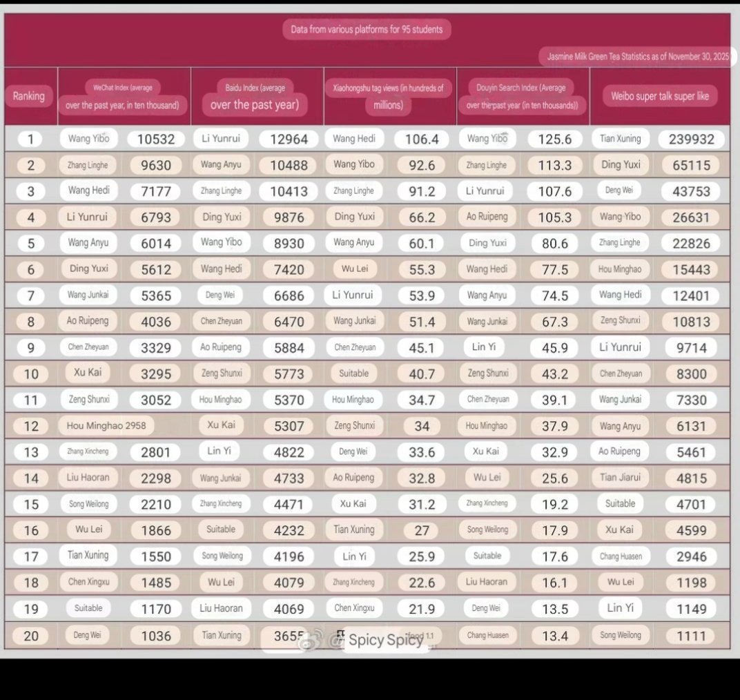This screenshot has width=740, height=700.
Task: Click Suitable in the Weibo column
Action: (x=620, y=504)
